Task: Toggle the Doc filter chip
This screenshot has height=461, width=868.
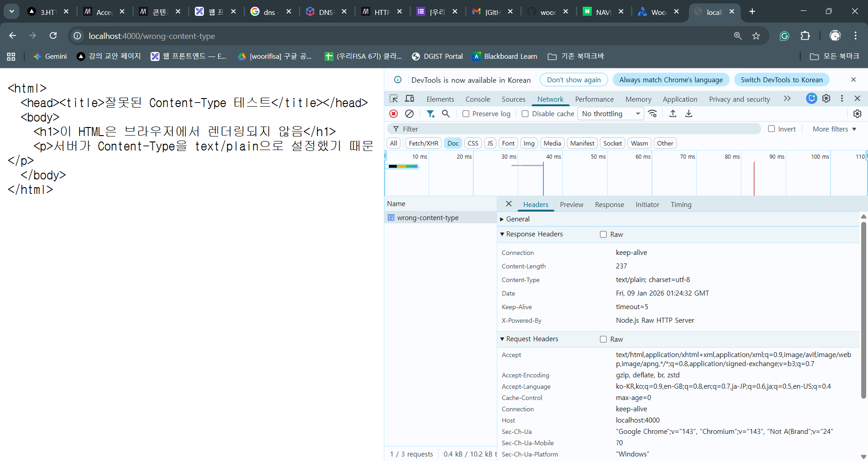Action: coord(453,143)
